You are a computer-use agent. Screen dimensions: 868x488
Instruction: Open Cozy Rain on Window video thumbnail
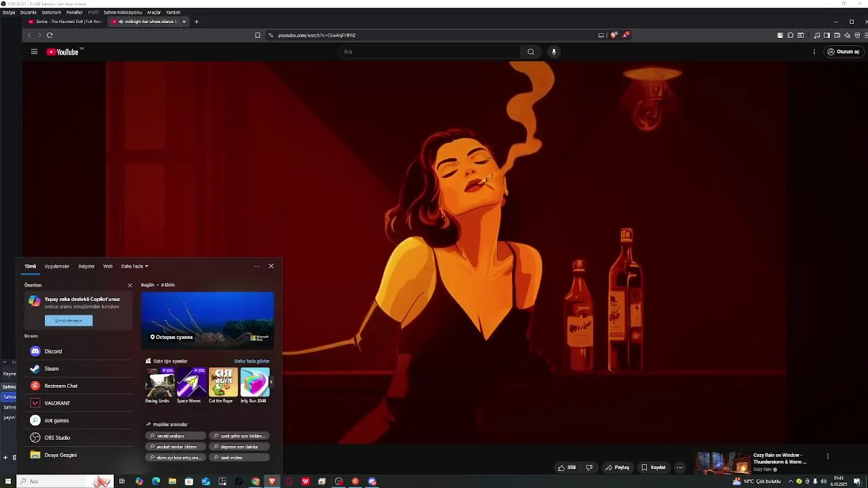[722, 462]
